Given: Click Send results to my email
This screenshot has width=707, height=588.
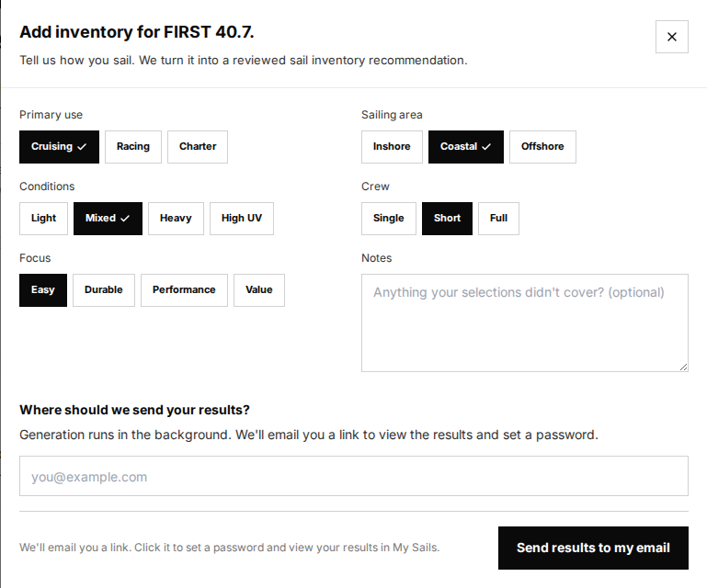Looking at the screenshot, I should point(593,548).
